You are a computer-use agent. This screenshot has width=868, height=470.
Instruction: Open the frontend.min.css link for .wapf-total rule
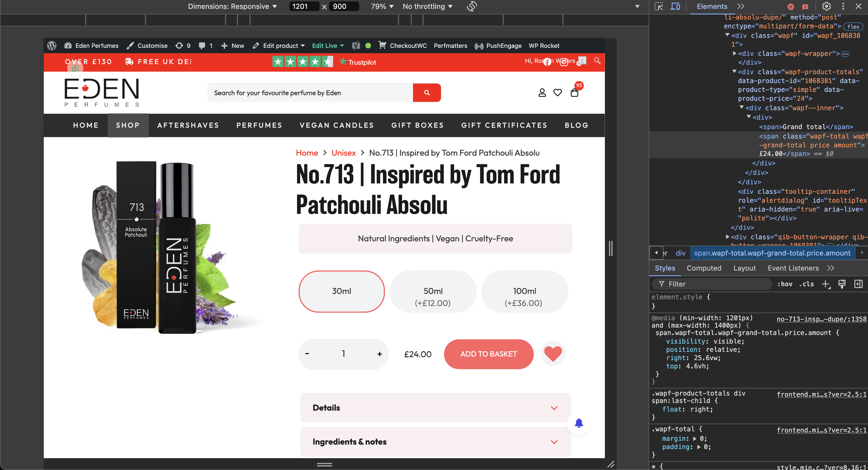[821, 430]
